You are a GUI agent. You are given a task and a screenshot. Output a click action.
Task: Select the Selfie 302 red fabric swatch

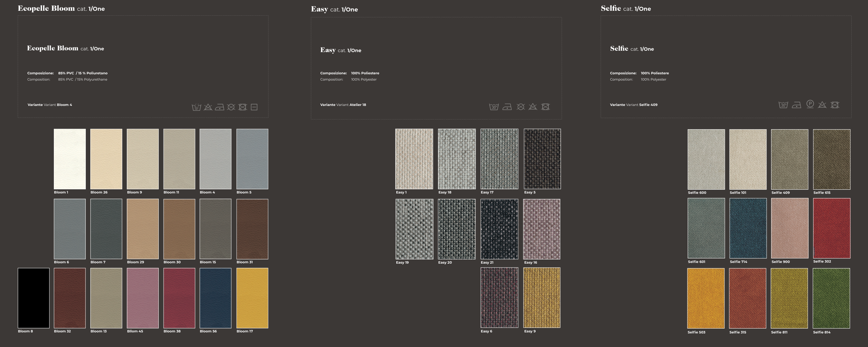832,228
